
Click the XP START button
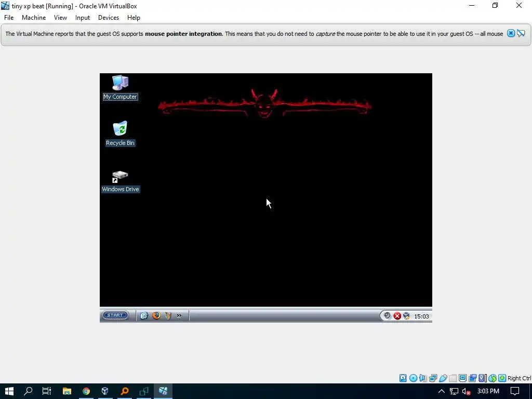(115, 315)
